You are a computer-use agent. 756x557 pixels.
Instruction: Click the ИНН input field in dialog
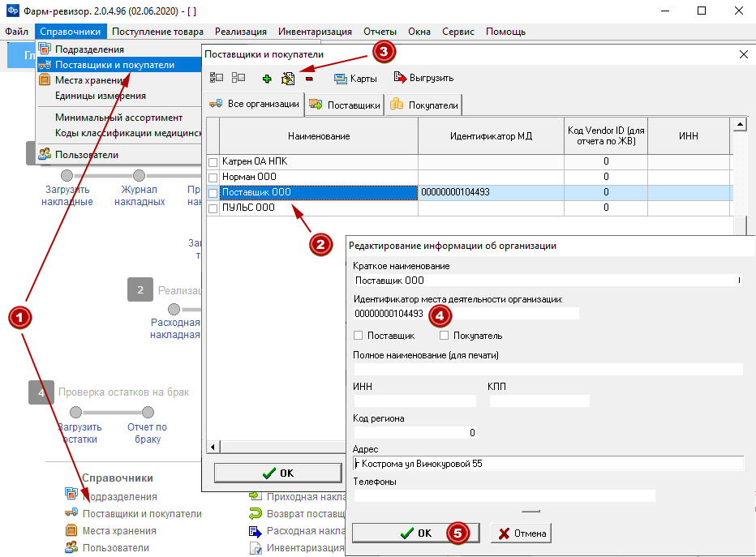click(x=415, y=401)
